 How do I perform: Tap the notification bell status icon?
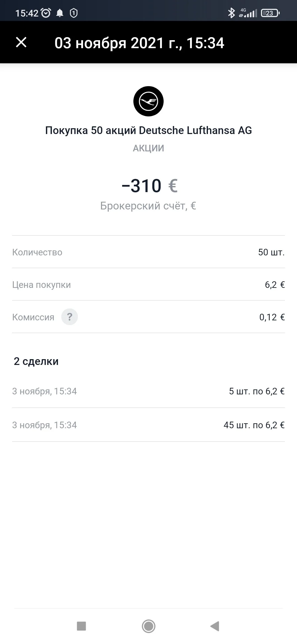60,13
